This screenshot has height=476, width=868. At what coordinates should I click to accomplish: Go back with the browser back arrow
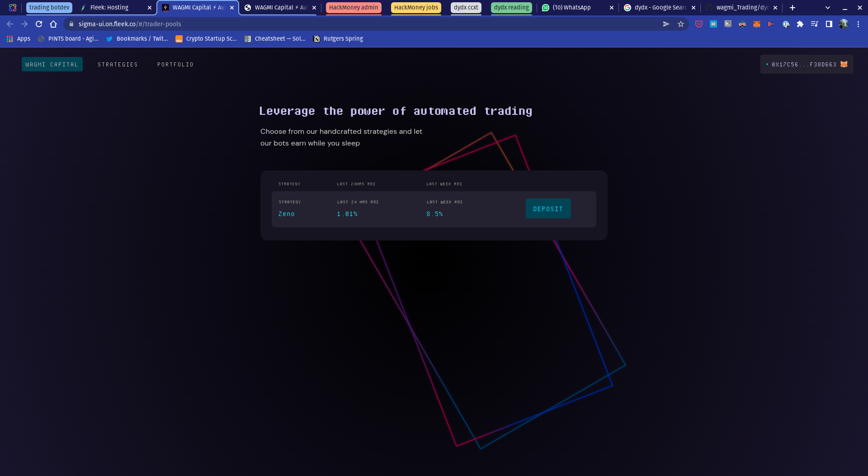(10, 24)
